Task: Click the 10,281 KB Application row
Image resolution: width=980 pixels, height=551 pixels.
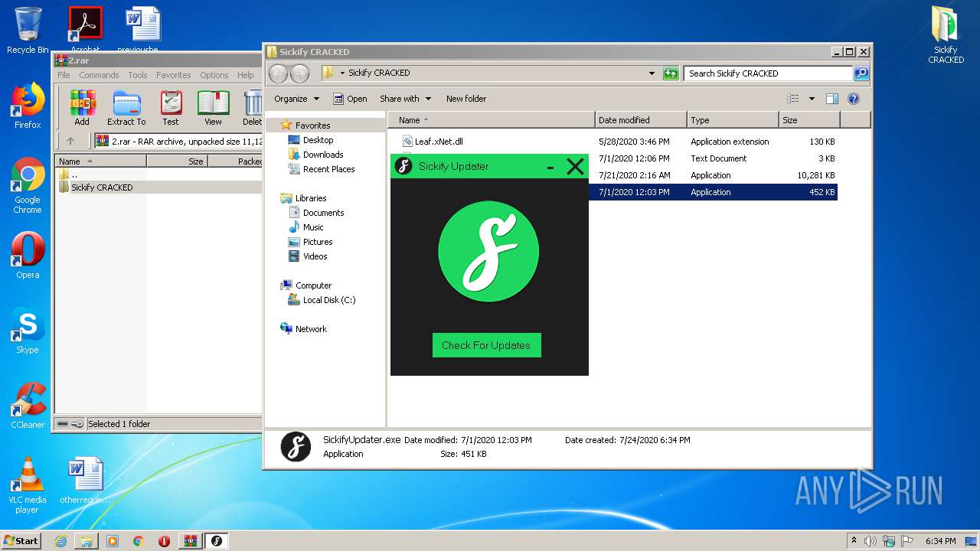Action: 714,175
